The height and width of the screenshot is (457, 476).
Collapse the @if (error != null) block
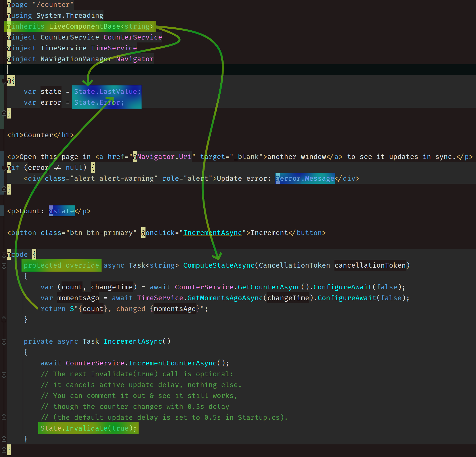tap(4, 168)
